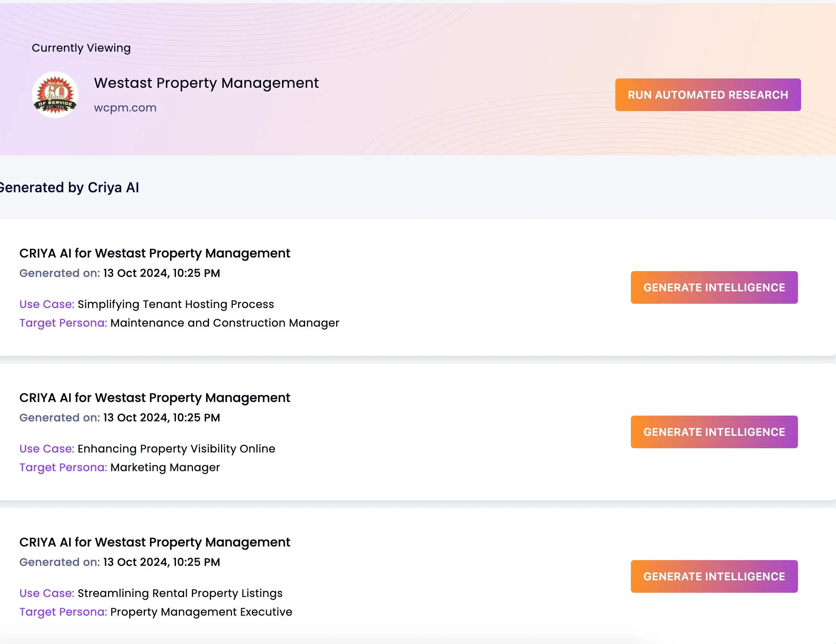
Task: Click first card's generated date 13 Oct 2024
Action: (161, 273)
